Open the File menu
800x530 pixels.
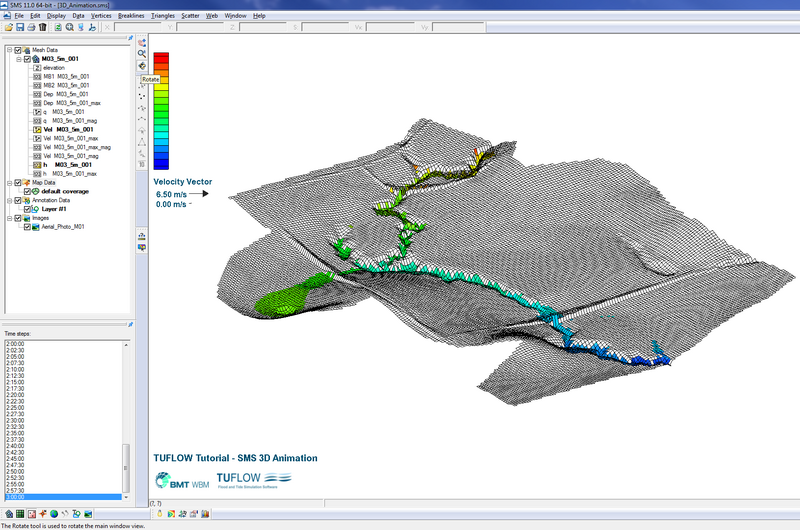click(x=19, y=16)
